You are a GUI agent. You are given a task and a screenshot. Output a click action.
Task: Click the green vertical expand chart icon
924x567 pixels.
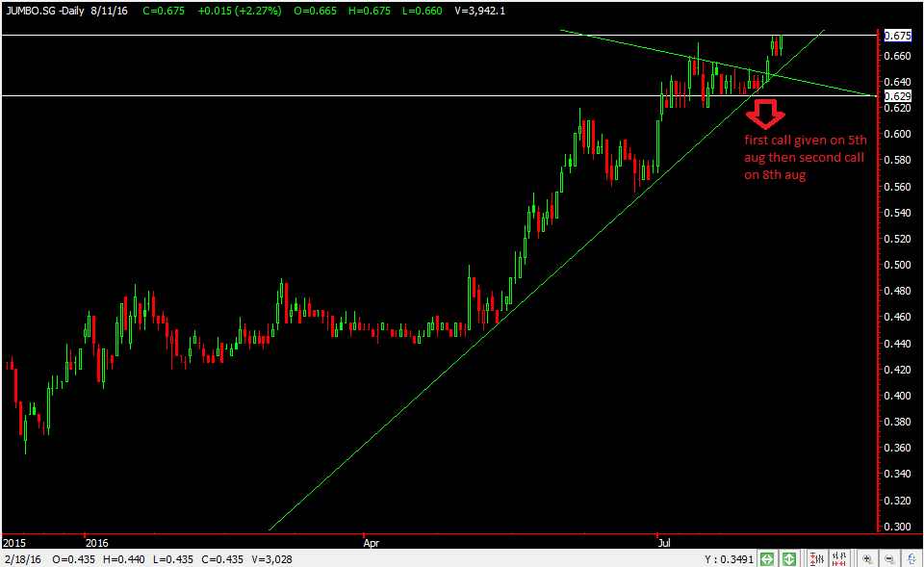[x=789, y=558]
